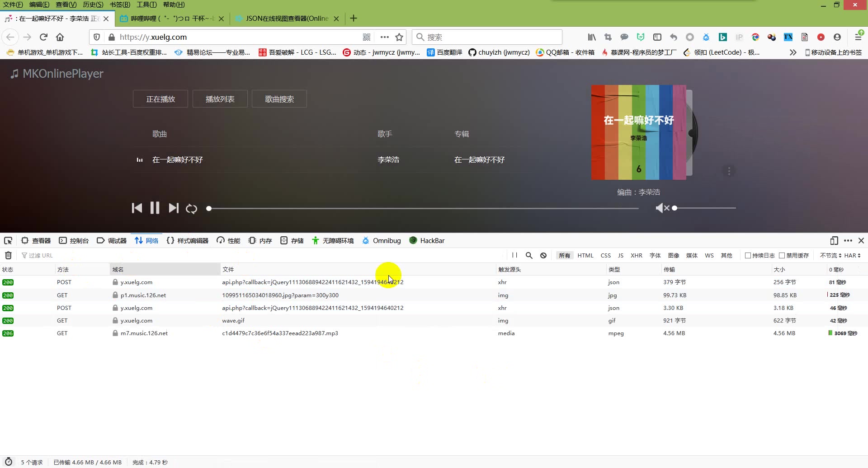Image resolution: width=868 pixels, height=468 pixels.
Task: Open 不节流 throttling dropdown
Action: tap(830, 255)
